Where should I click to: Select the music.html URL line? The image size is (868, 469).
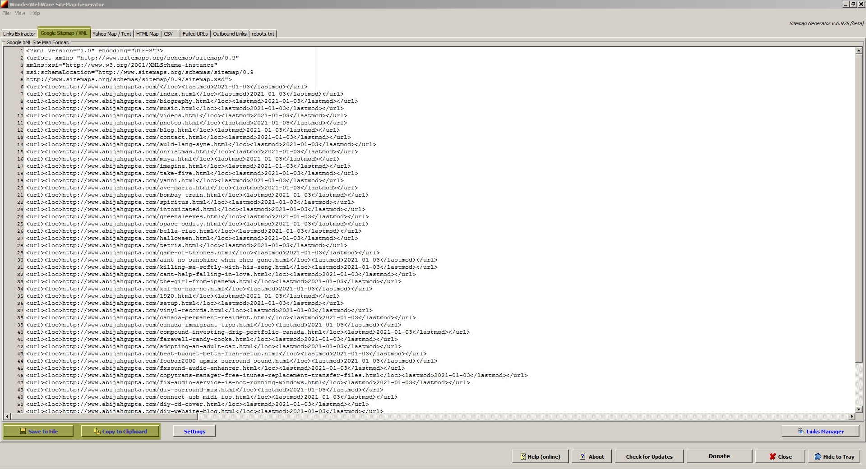[185, 108]
